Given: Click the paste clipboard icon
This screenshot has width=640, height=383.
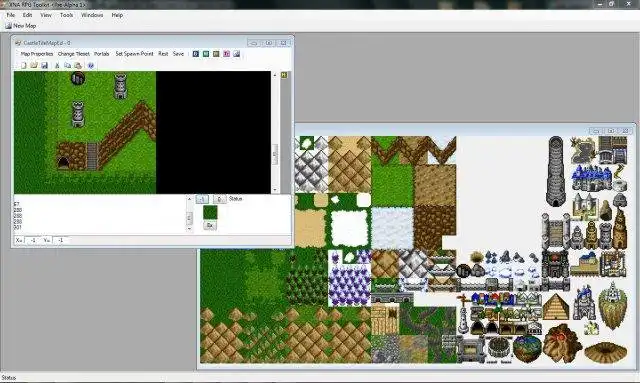Looking at the screenshot, I should [78, 65].
